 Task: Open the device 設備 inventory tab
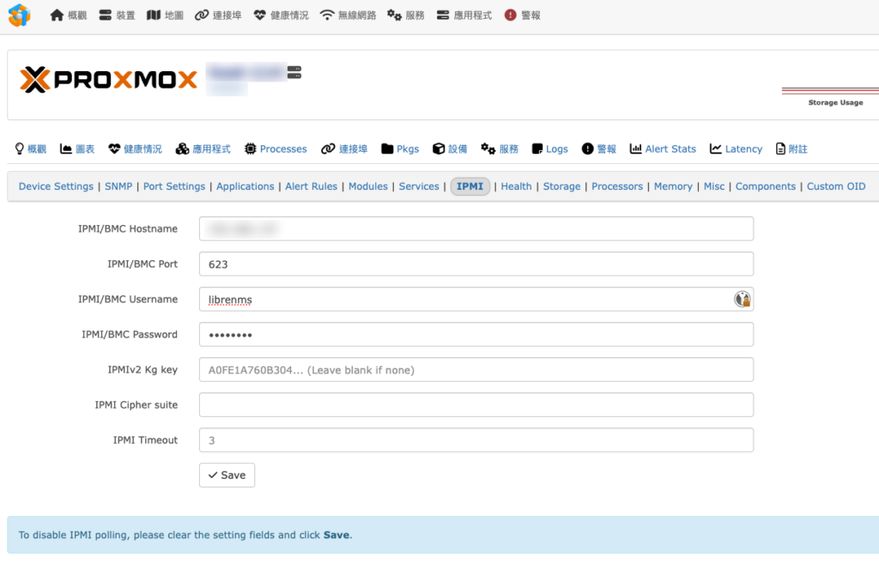tap(450, 149)
